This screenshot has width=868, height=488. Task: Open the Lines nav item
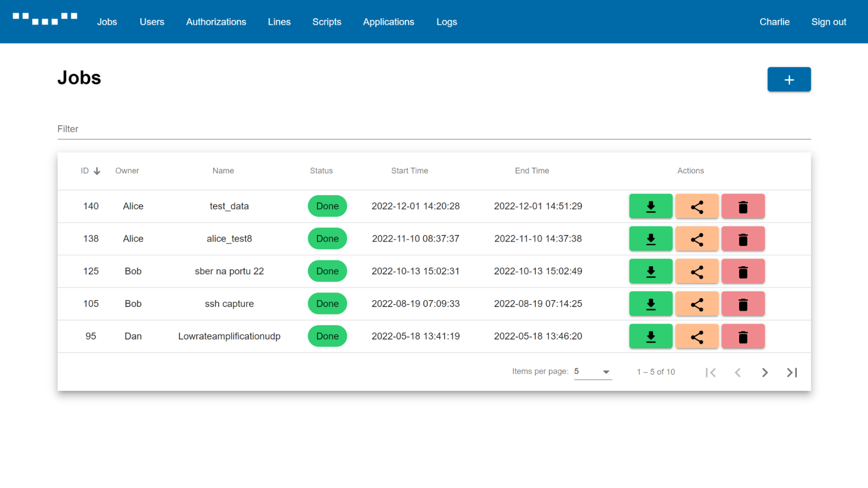pos(279,22)
